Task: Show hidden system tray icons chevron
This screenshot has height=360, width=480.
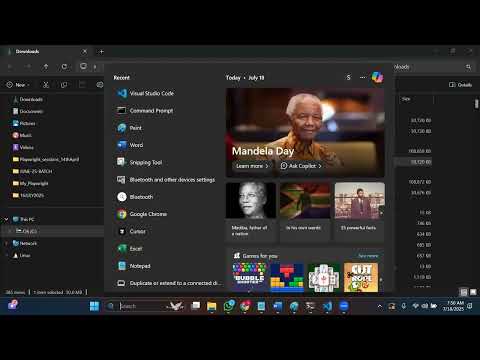Action: click(x=379, y=306)
